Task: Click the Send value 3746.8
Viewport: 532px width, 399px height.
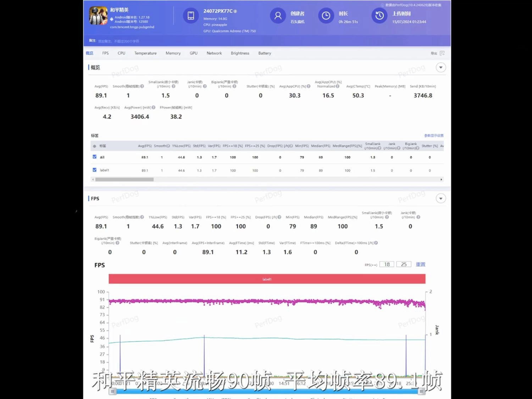Action: coord(423,95)
